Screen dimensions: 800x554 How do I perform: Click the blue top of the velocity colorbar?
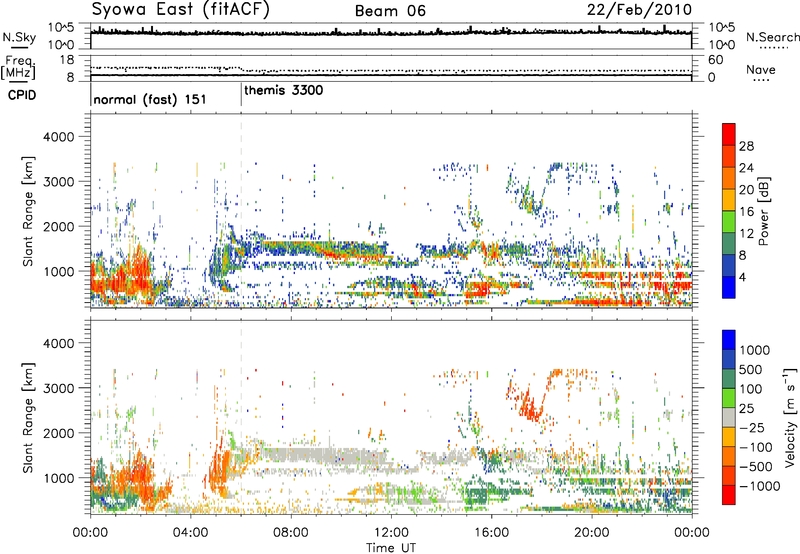coord(729,340)
